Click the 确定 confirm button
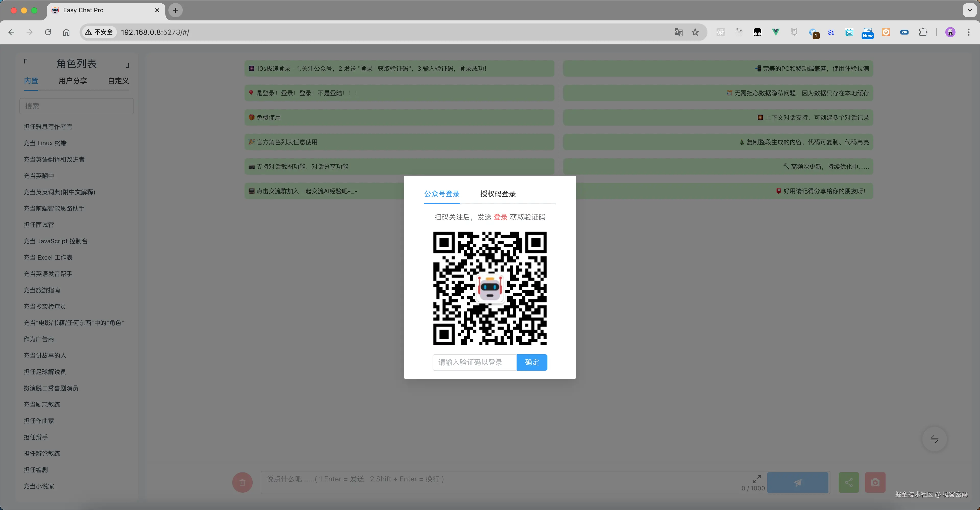980x510 pixels. point(532,362)
